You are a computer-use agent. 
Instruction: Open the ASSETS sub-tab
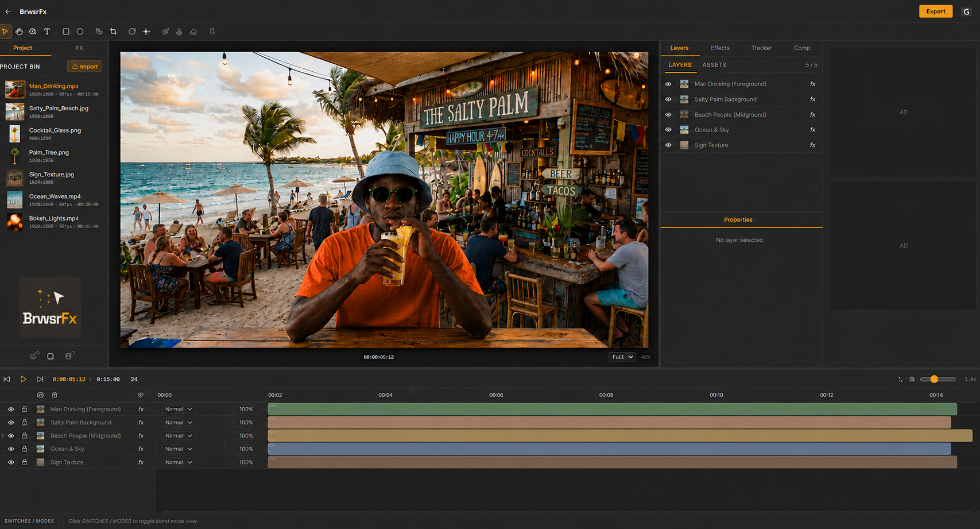coord(714,65)
